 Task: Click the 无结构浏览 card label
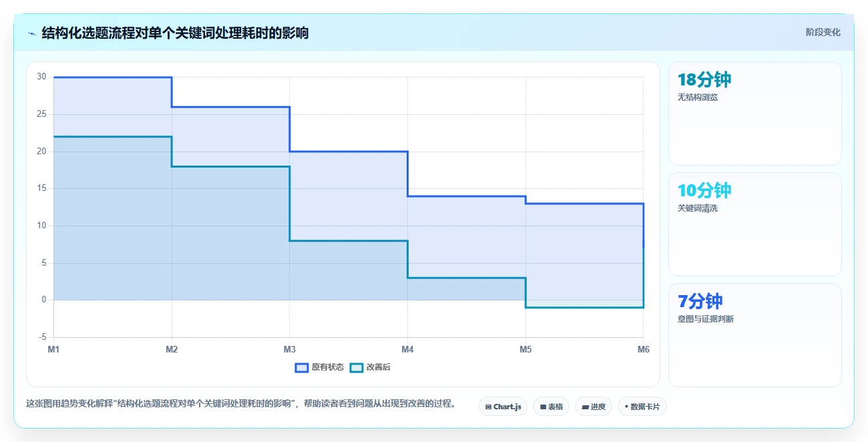tap(698, 97)
